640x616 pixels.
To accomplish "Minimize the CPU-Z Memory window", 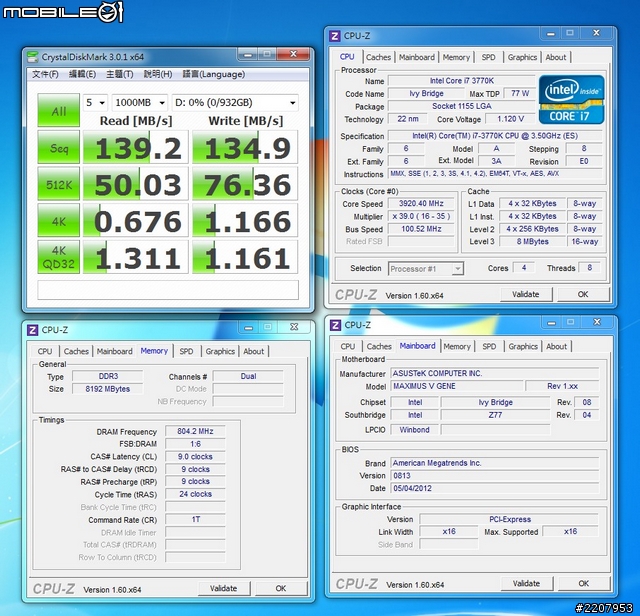I will pyautogui.click(x=249, y=327).
